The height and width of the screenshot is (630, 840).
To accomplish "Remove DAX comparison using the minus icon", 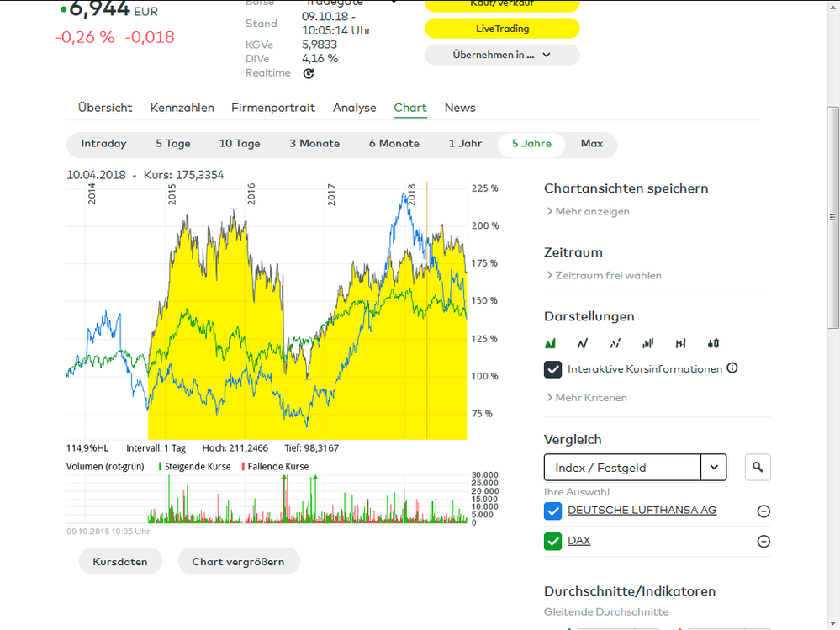I will pyautogui.click(x=763, y=542).
